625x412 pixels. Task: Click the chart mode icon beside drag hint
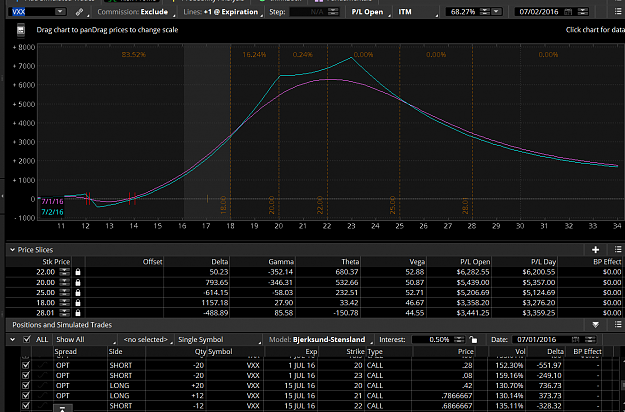[21, 30]
